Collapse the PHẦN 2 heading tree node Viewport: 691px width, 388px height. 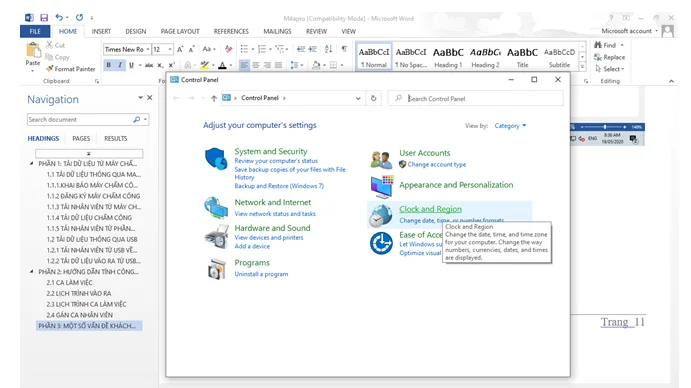[x=31, y=272]
